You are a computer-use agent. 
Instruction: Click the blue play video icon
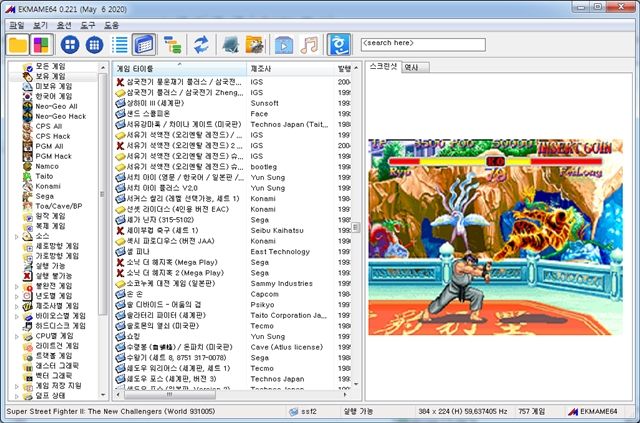click(284, 45)
